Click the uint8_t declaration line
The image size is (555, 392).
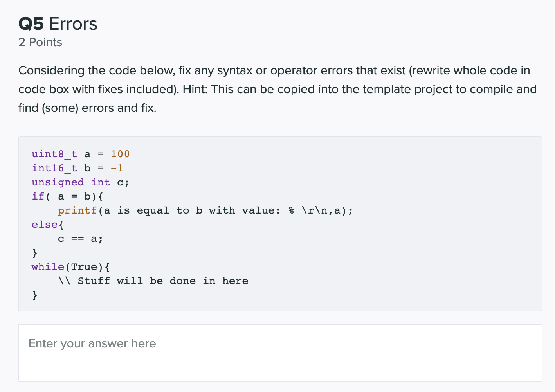(80, 154)
